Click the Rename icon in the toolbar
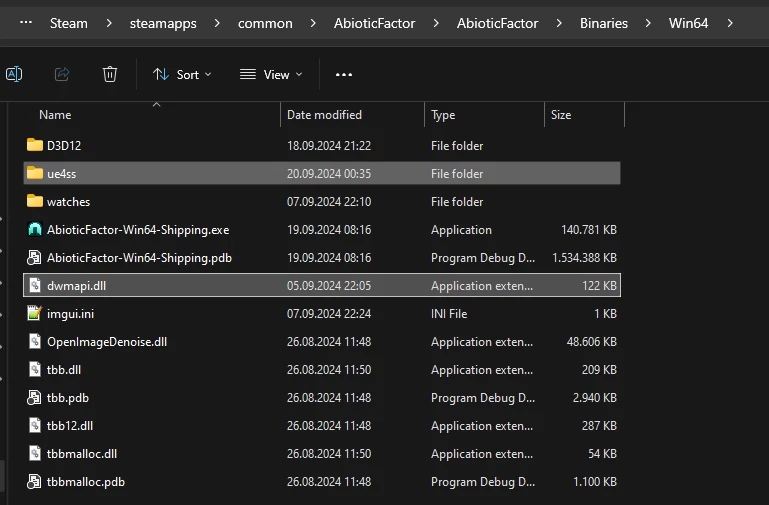769x505 pixels. click(14, 75)
